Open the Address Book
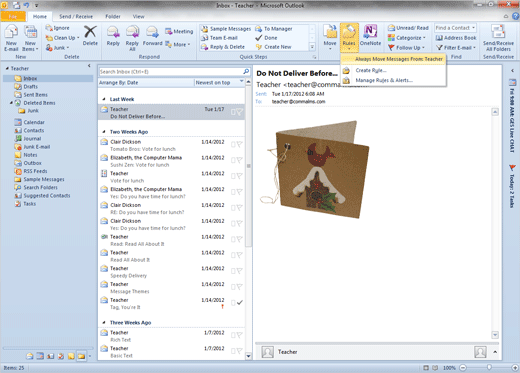 (456, 38)
